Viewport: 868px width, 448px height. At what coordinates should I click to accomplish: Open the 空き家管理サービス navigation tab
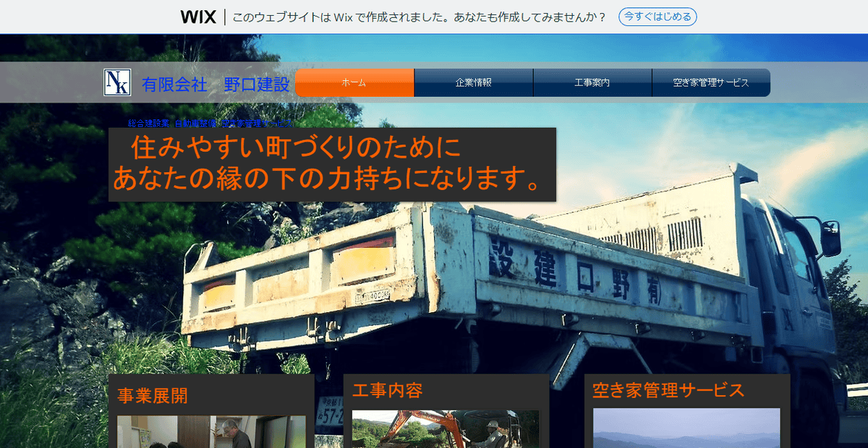(x=711, y=83)
